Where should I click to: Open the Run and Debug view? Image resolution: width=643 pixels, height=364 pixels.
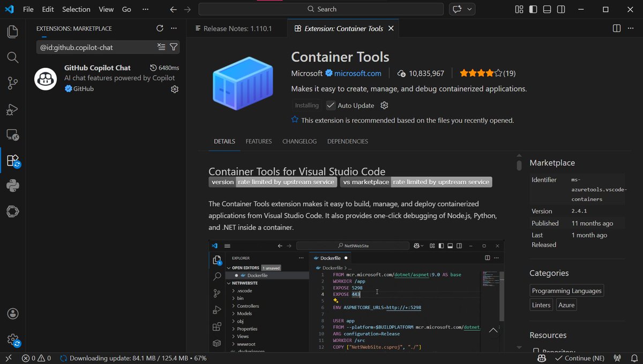tap(12, 109)
